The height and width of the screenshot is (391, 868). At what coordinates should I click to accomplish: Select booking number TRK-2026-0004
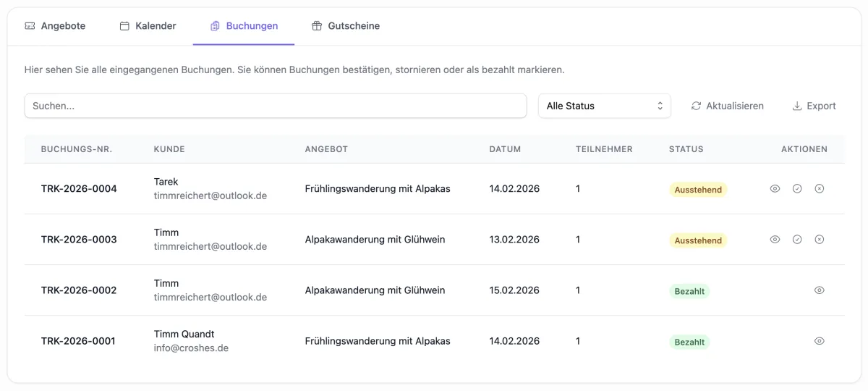click(x=79, y=189)
